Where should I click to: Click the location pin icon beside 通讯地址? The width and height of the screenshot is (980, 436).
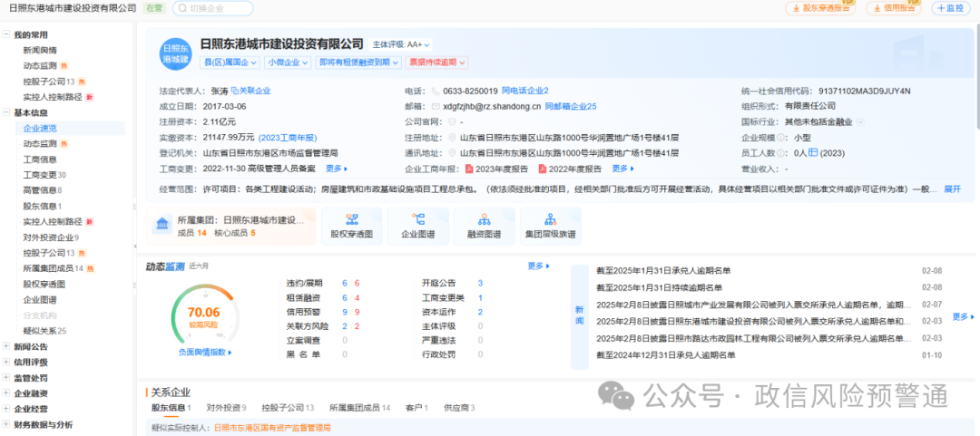(453, 153)
